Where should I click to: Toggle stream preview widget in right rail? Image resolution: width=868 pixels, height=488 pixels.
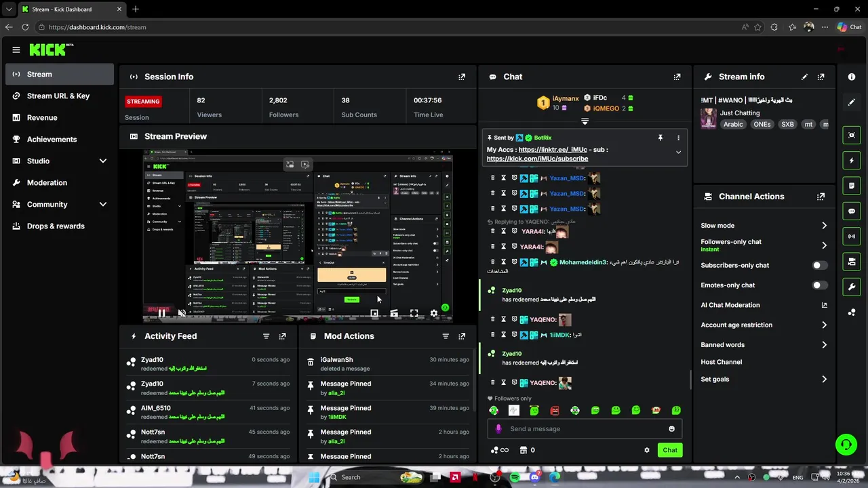pos(852,136)
